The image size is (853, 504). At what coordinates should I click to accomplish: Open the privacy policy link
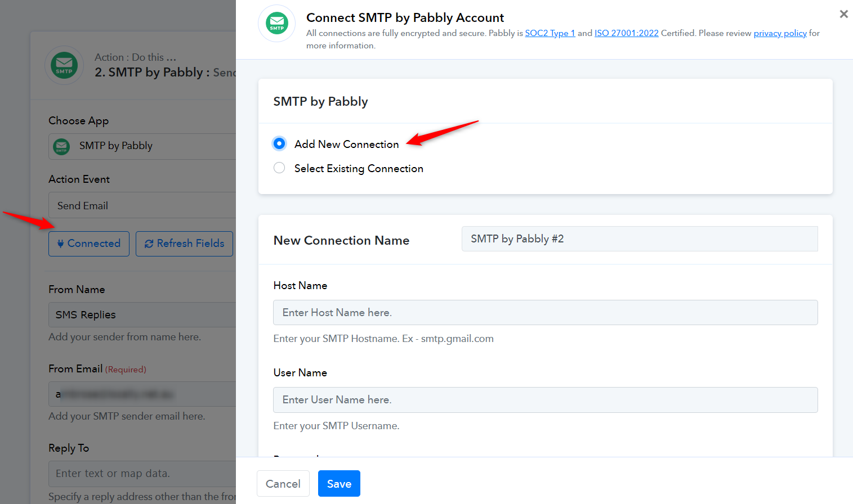(780, 33)
